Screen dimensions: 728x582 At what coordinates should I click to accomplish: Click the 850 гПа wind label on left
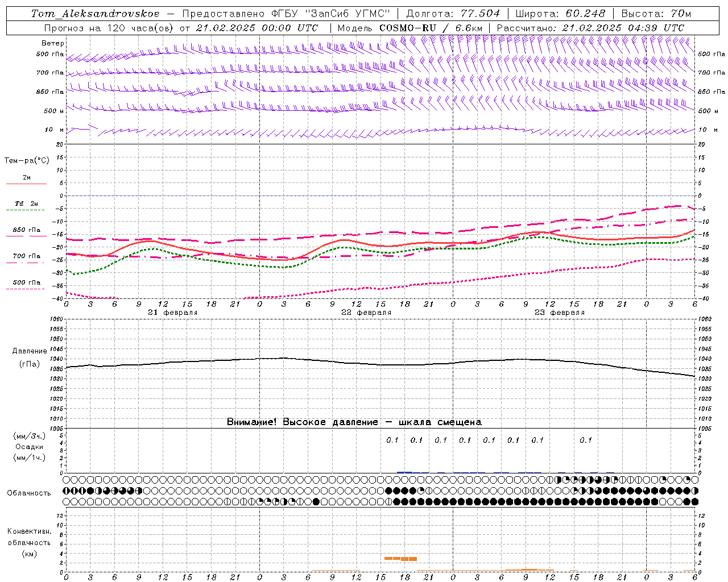click(x=50, y=92)
